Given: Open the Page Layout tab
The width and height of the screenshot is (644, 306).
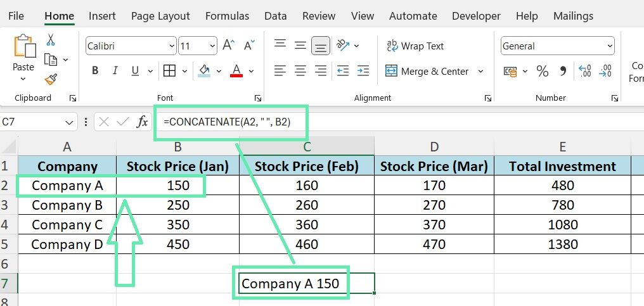Looking at the screenshot, I should pos(160,16).
